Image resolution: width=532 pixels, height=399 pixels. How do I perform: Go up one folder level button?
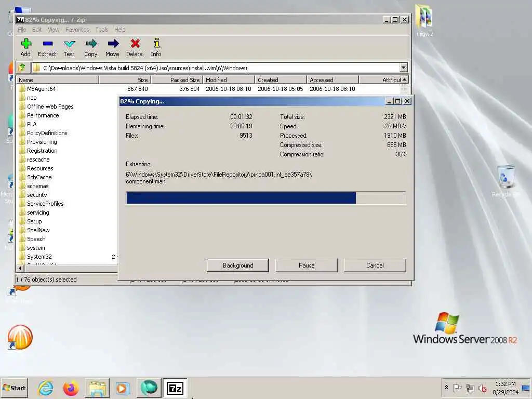coord(22,68)
